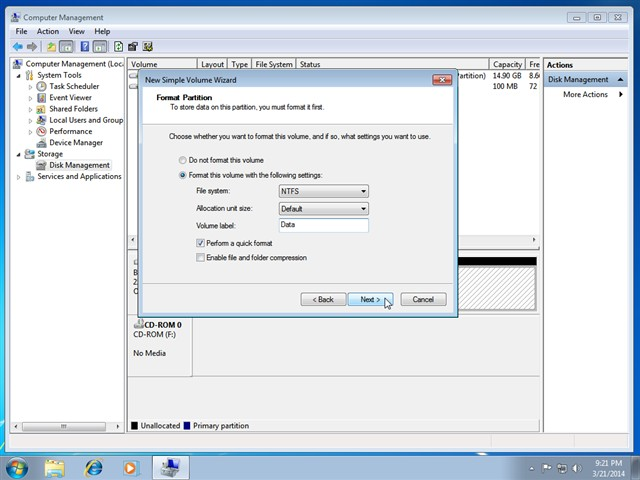Screen dimensions: 640x480
Task: Click the File System column header
Action: coord(274,64)
